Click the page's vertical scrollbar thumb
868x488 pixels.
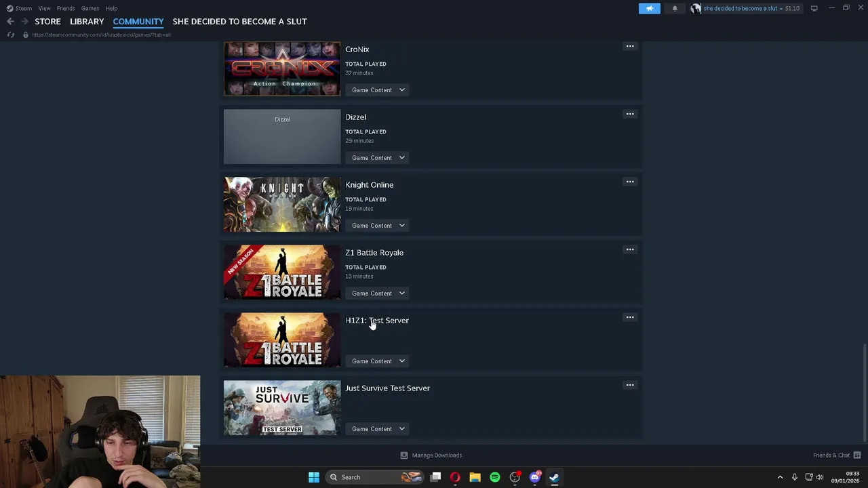click(x=864, y=393)
